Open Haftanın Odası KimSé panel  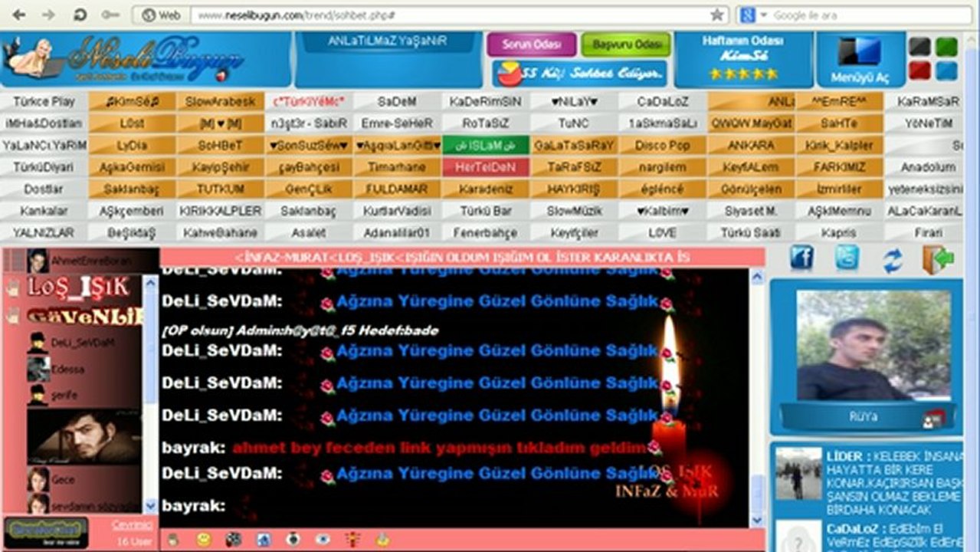tap(743, 59)
